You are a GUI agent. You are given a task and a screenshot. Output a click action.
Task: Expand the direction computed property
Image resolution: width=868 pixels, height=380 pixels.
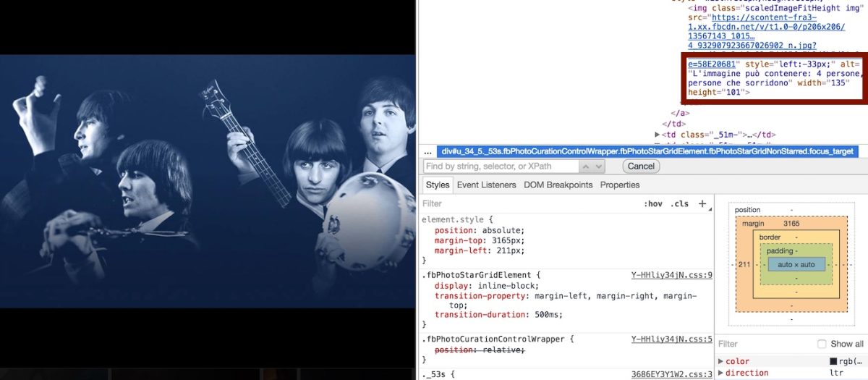[720, 373]
